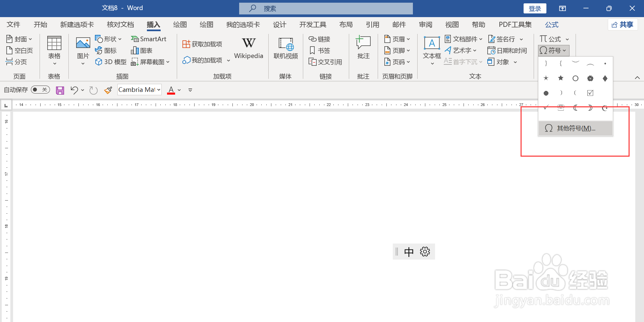
Task: Open the Cambria Math font combo box
Action: click(140, 90)
